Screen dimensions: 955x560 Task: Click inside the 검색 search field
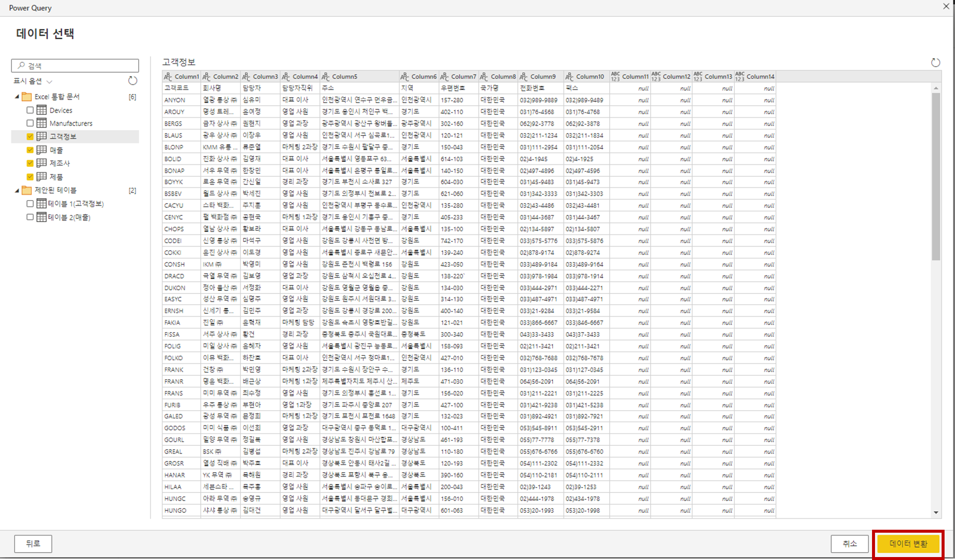(x=80, y=66)
